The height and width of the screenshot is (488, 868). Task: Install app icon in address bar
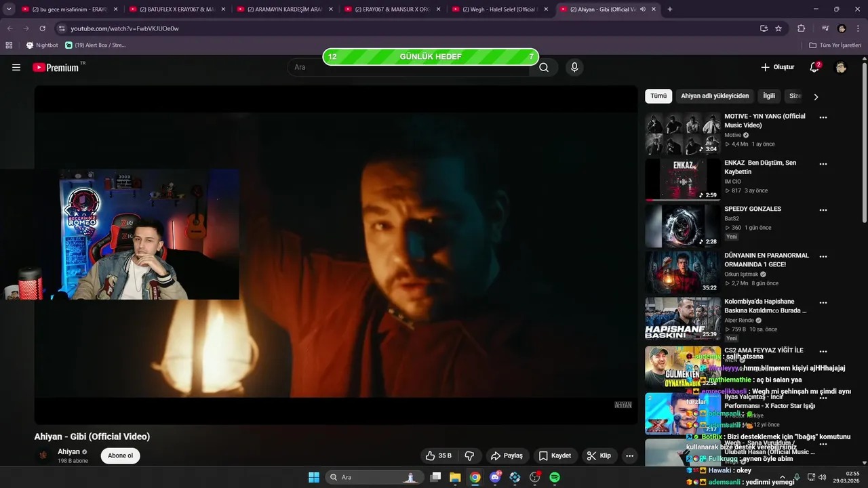(764, 28)
